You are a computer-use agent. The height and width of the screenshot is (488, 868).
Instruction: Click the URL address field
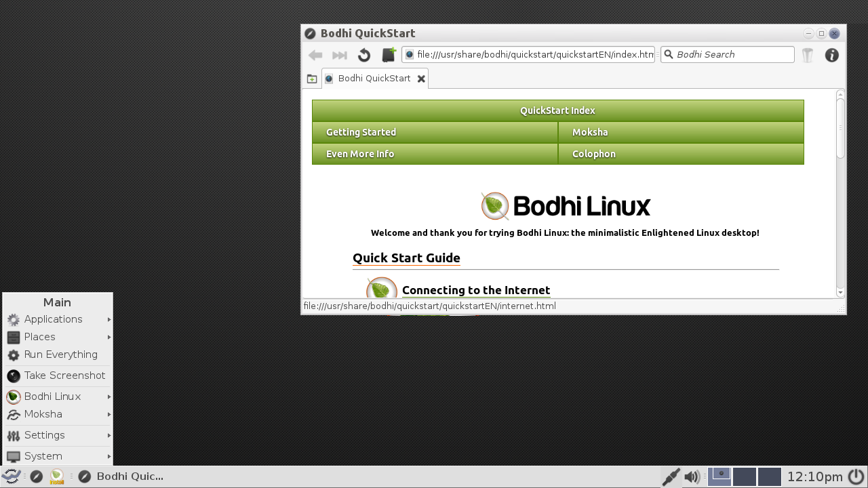(528, 54)
